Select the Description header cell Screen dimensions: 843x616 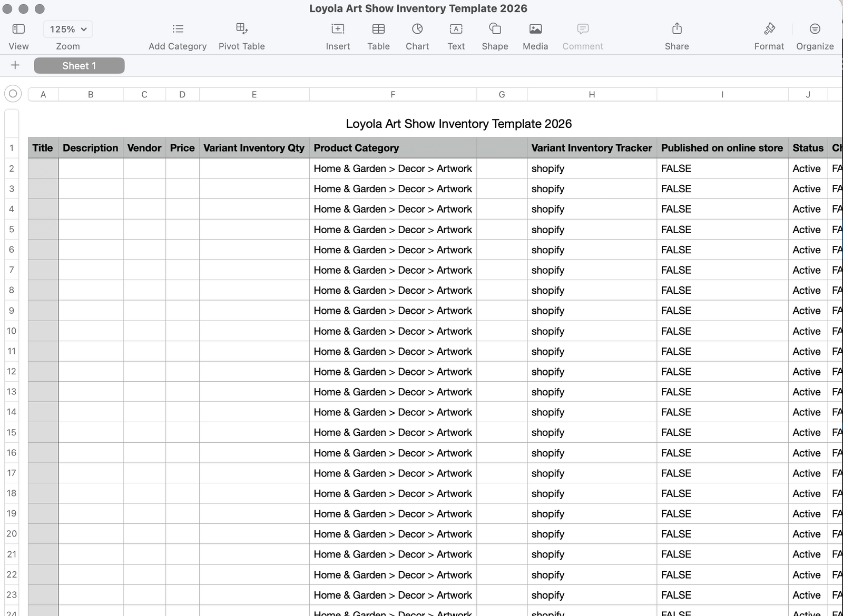point(91,148)
